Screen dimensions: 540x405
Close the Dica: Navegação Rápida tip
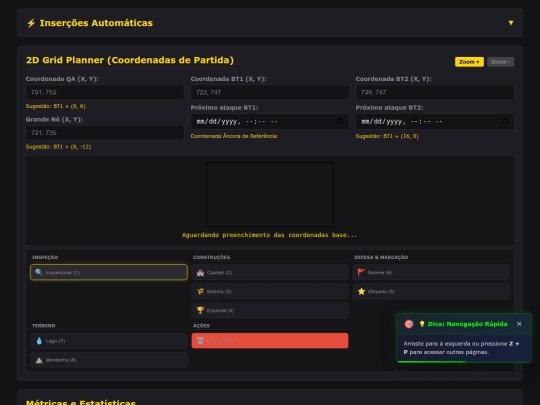[519, 324]
